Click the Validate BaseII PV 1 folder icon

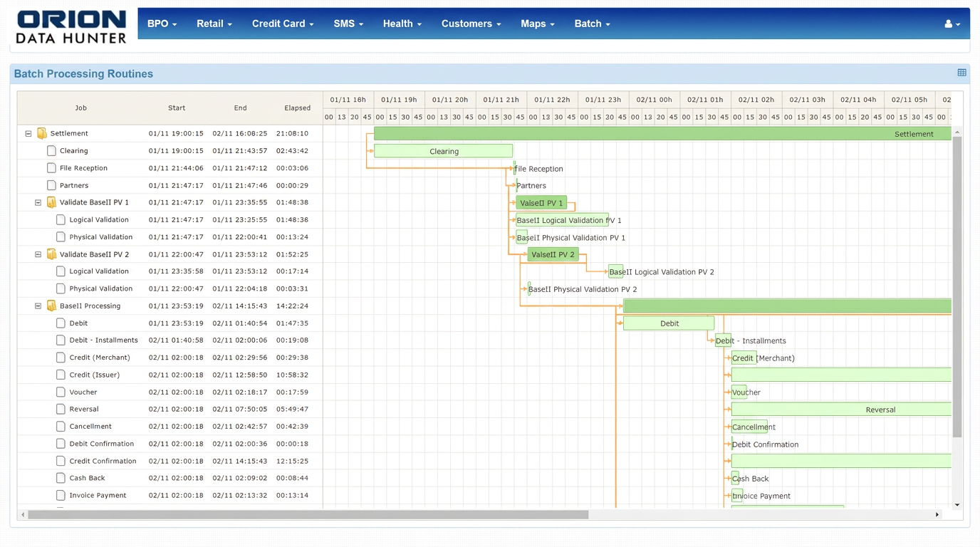[x=51, y=202]
